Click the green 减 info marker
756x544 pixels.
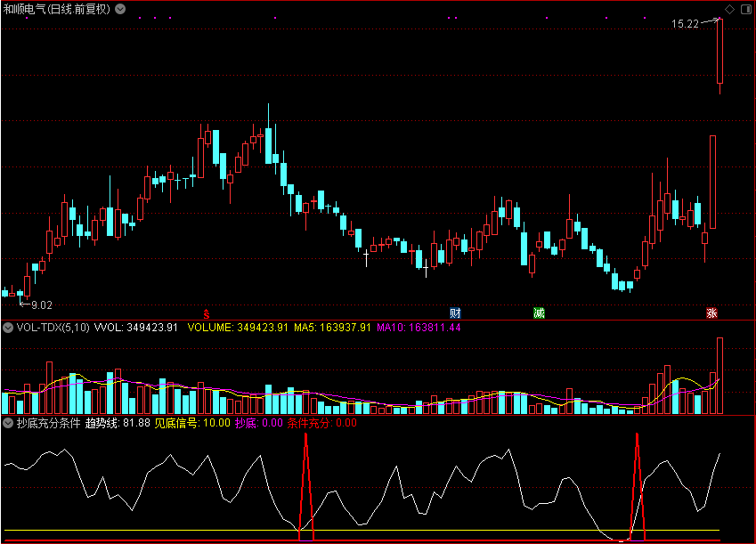[x=539, y=313]
